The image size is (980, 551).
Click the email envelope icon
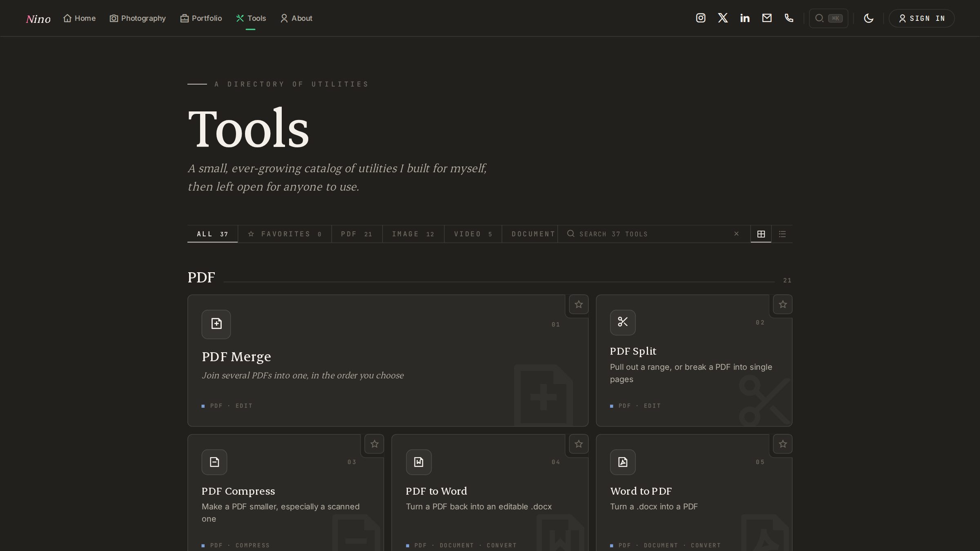(767, 18)
